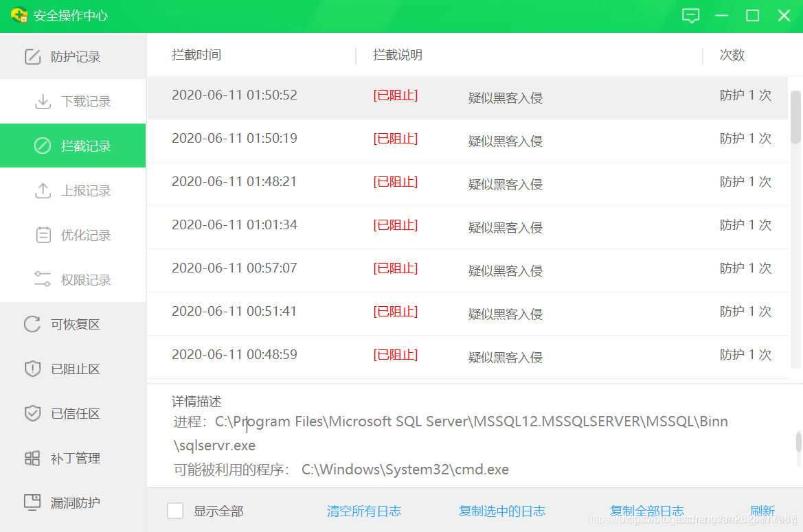Click the 拦截记录 blocked circle icon
This screenshot has height=532, width=803.
pos(43,146)
